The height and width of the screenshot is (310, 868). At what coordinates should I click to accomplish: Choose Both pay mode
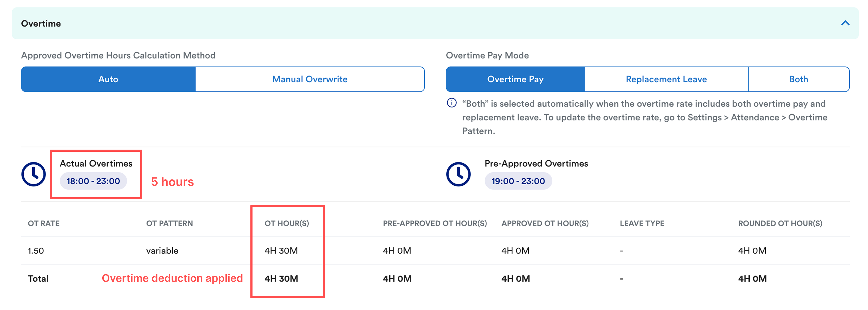799,79
